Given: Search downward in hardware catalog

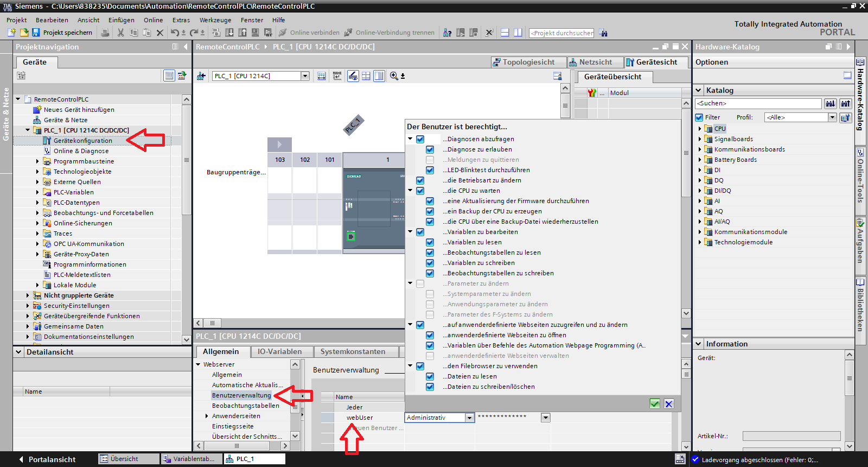Looking at the screenshot, I should [830, 103].
